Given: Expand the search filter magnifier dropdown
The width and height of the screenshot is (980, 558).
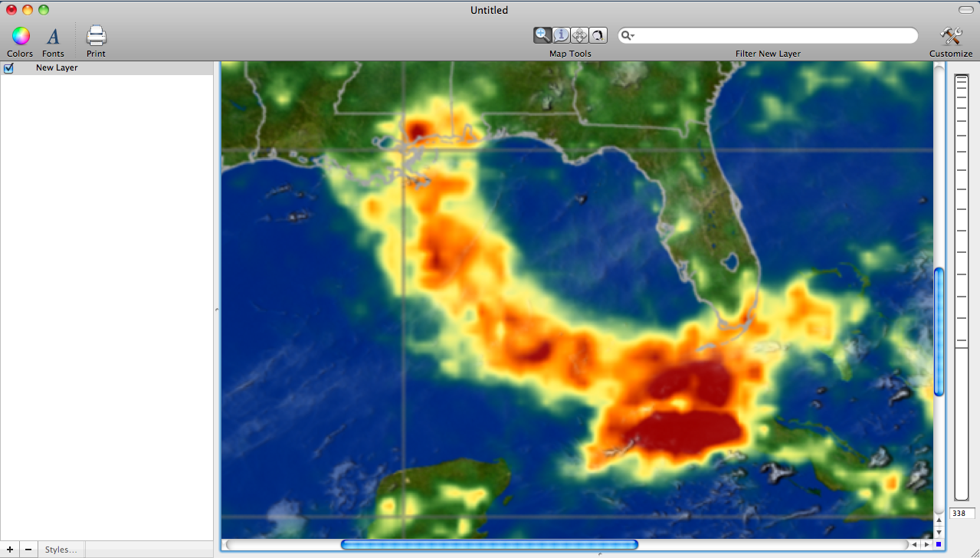Looking at the screenshot, I should pos(628,35).
